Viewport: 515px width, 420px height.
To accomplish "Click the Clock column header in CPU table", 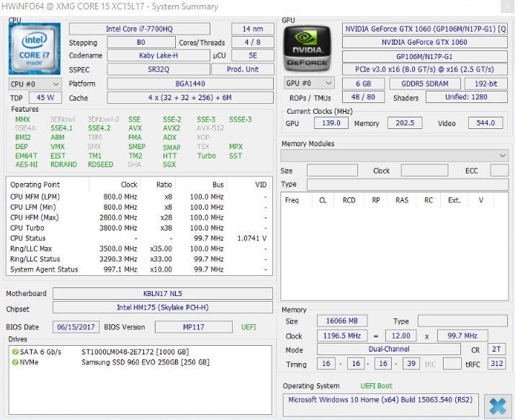I will (x=129, y=184).
